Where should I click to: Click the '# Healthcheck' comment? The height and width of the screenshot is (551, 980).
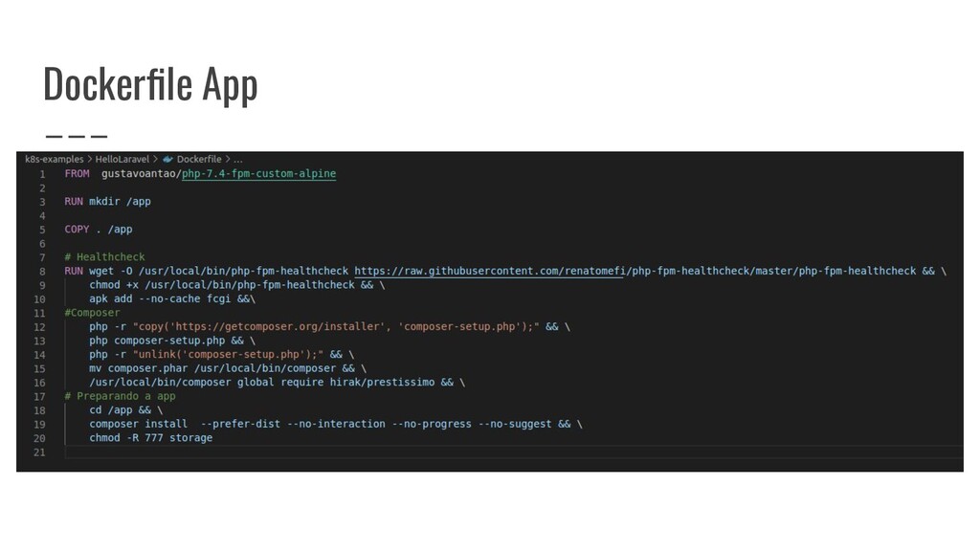point(104,256)
